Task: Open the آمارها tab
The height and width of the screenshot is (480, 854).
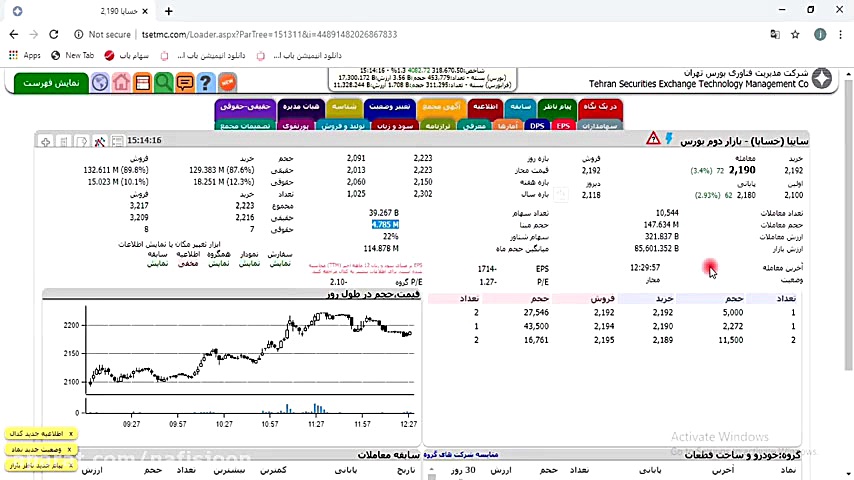Action: 508,126
